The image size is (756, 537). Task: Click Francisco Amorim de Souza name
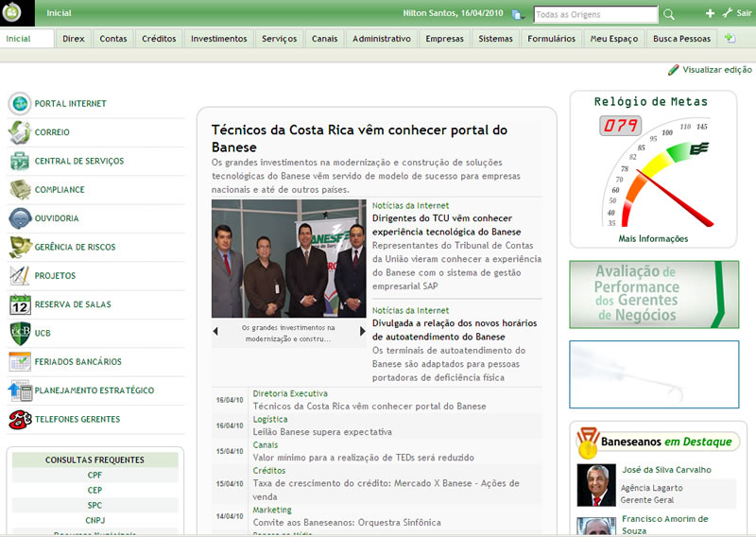[x=665, y=525]
